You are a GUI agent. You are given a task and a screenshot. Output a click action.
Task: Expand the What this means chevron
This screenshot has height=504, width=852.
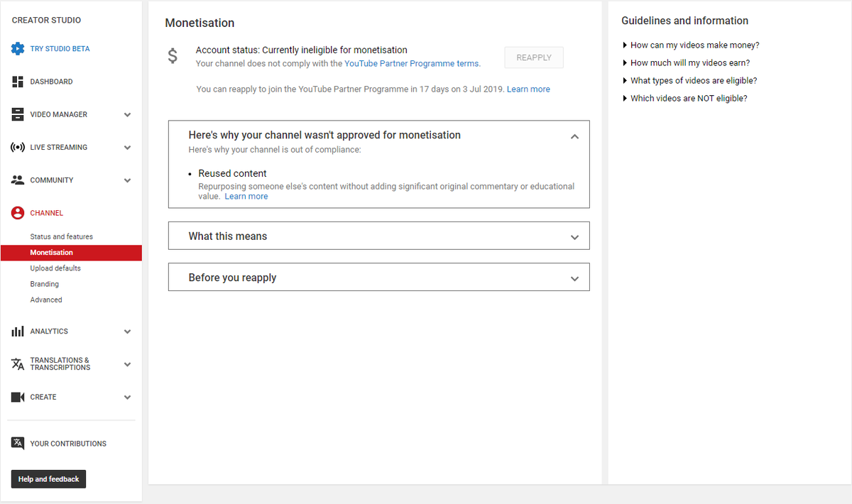[x=574, y=238]
